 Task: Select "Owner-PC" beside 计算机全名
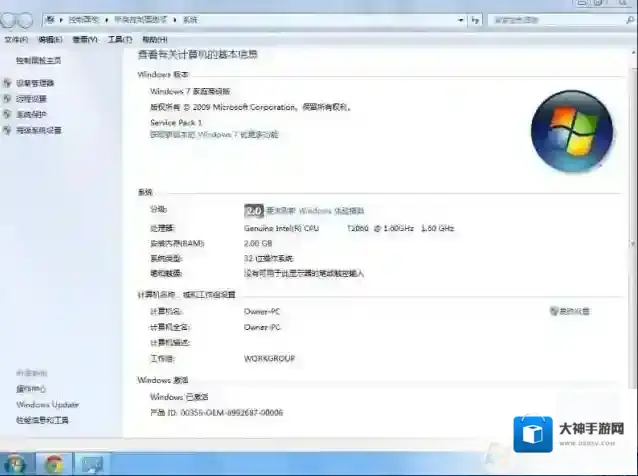coord(262,327)
